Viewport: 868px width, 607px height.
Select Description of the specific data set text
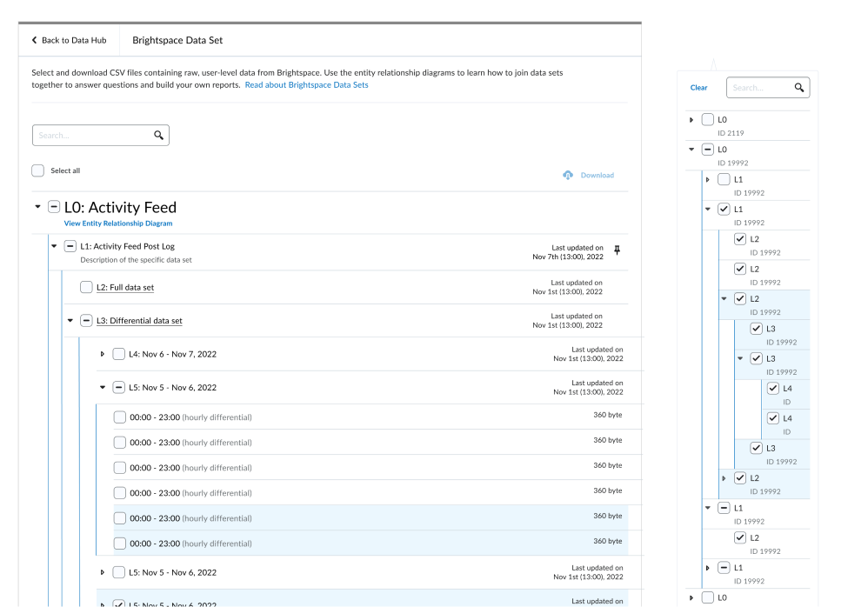137,260
